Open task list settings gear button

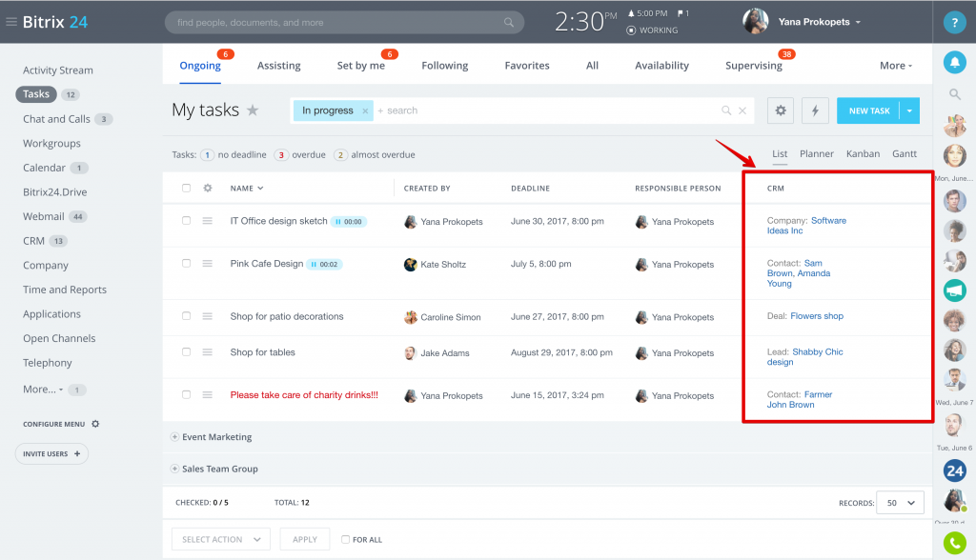tap(780, 110)
